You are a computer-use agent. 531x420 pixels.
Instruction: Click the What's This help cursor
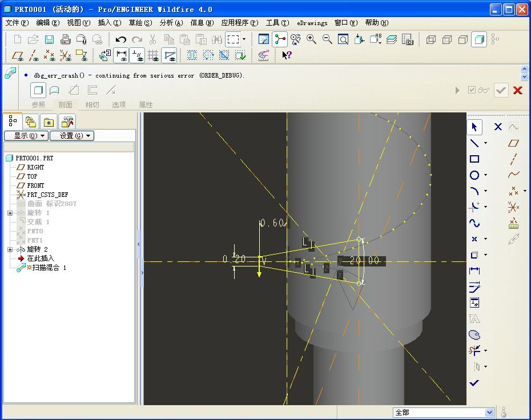click(287, 55)
